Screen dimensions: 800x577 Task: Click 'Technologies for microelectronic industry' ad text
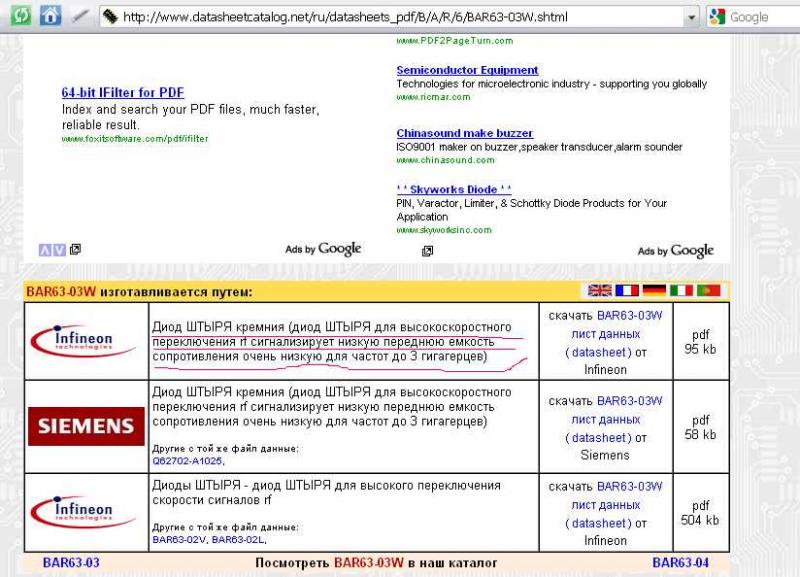(552, 84)
